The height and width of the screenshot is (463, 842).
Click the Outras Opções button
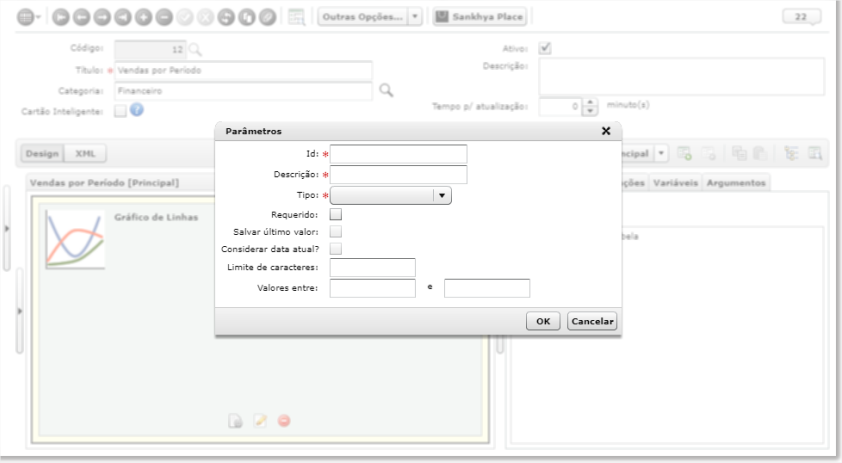(x=363, y=17)
